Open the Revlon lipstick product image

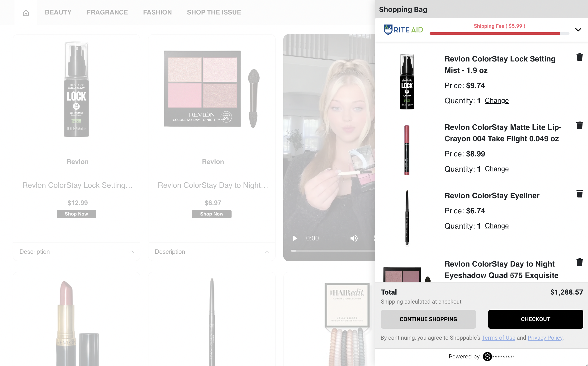click(x=77, y=323)
